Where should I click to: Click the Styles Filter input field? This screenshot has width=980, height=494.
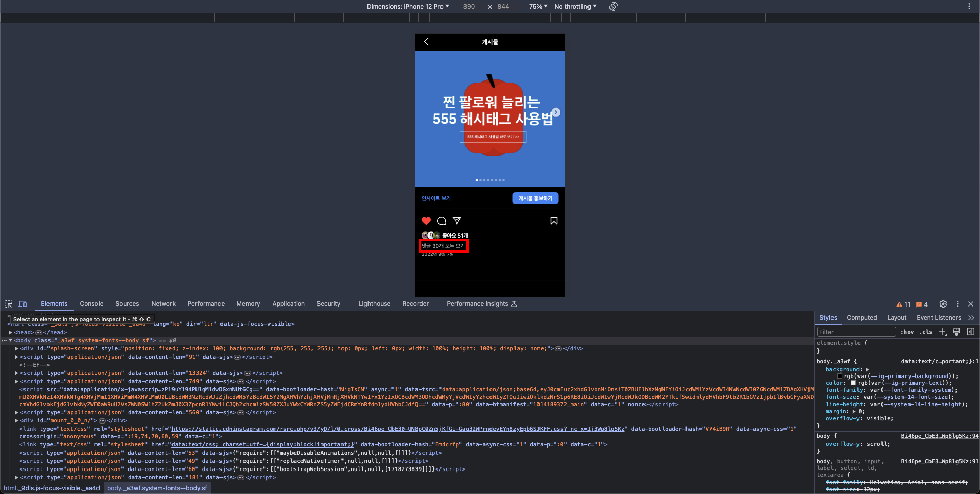click(856, 332)
